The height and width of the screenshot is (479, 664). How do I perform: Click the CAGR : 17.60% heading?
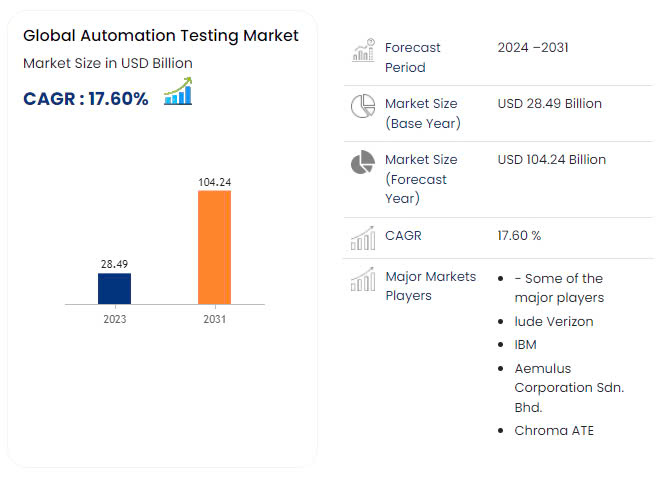(x=86, y=98)
